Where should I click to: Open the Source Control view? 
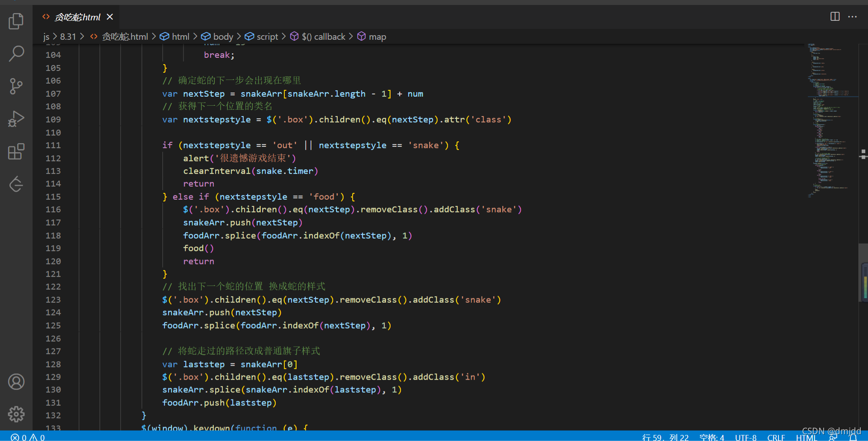pyautogui.click(x=16, y=86)
